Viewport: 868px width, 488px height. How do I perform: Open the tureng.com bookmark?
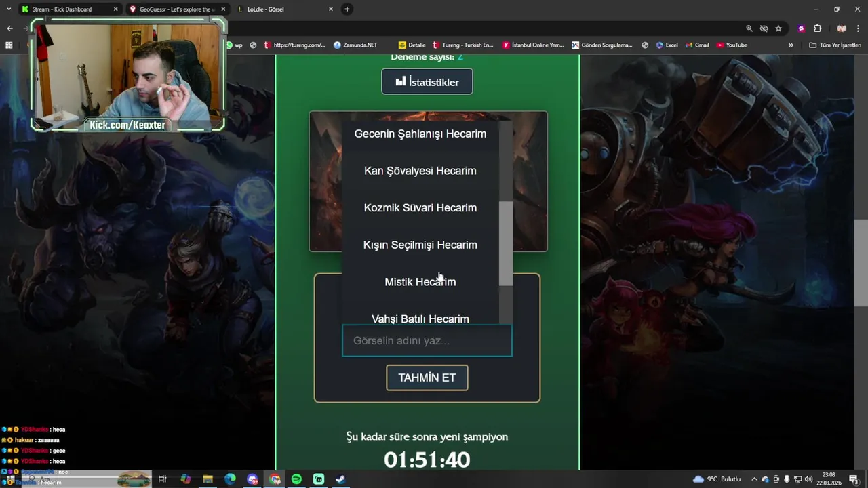click(294, 45)
